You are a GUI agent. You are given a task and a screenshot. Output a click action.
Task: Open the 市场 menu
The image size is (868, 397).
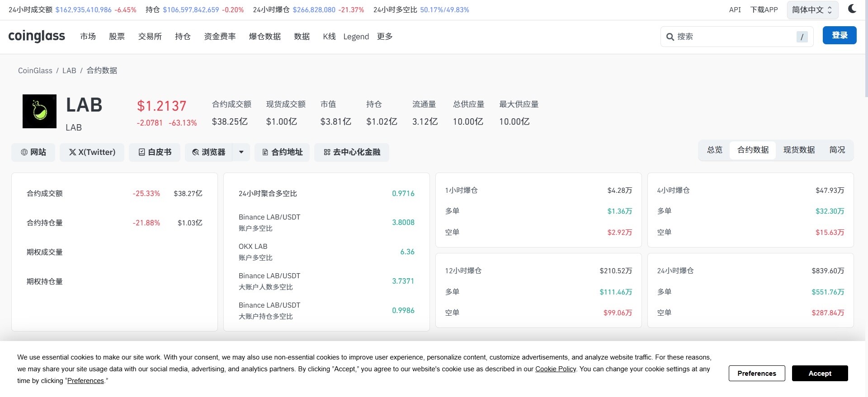(x=88, y=37)
